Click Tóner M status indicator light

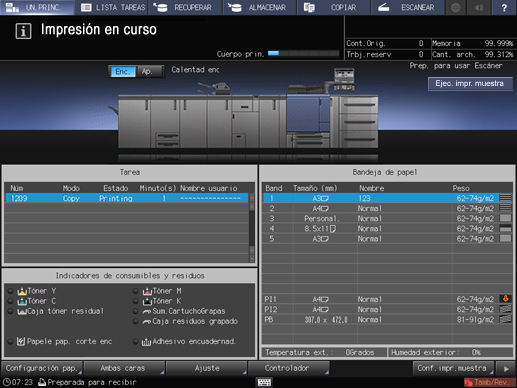[136, 291]
